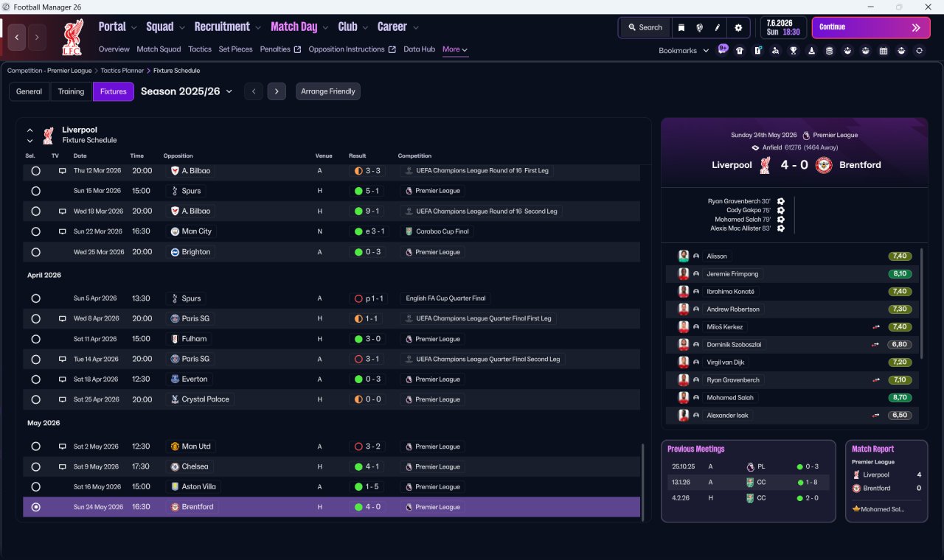Select radio button for Crystal Palace match
This screenshot has width=944, height=560.
[x=35, y=399]
